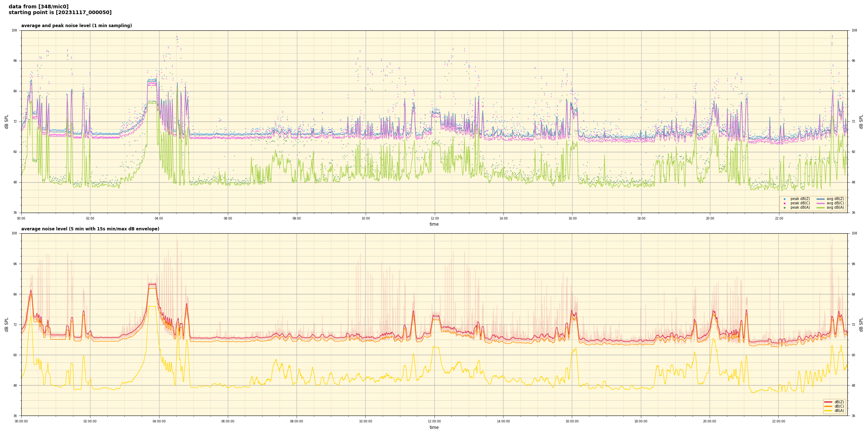Click the blue peak dB(Z) legend marker
The width and height of the screenshot is (868, 434).
[x=784, y=199]
